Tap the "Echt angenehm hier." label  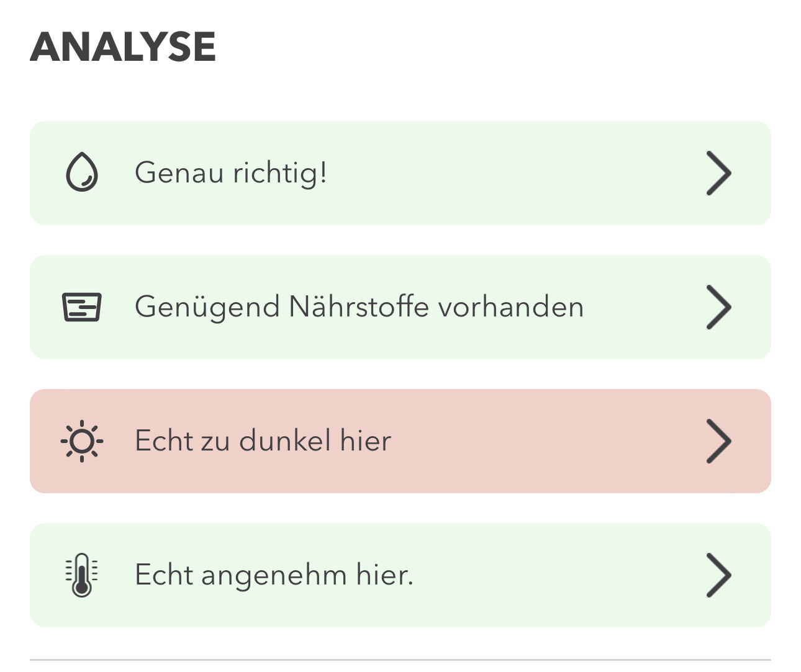click(274, 575)
